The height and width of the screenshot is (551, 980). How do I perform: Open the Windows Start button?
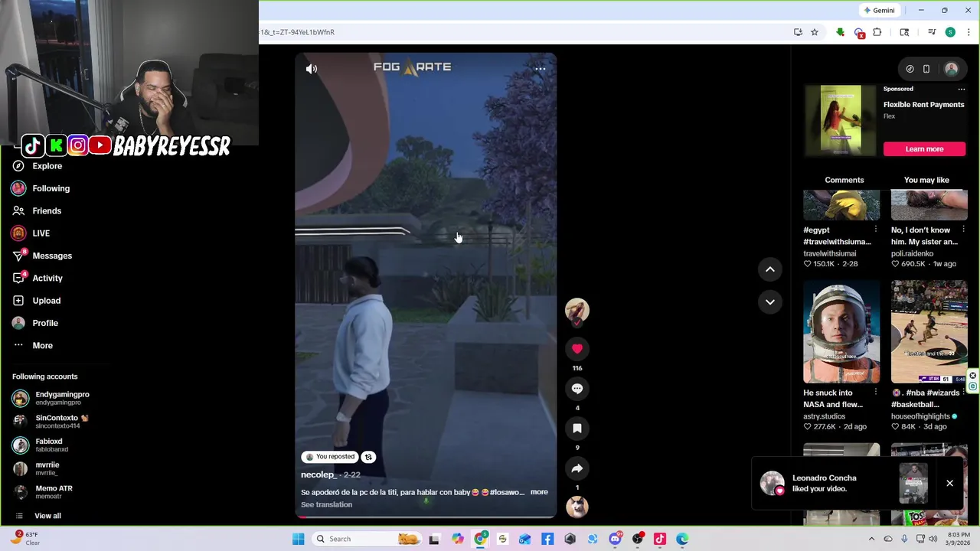[x=298, y=539]
